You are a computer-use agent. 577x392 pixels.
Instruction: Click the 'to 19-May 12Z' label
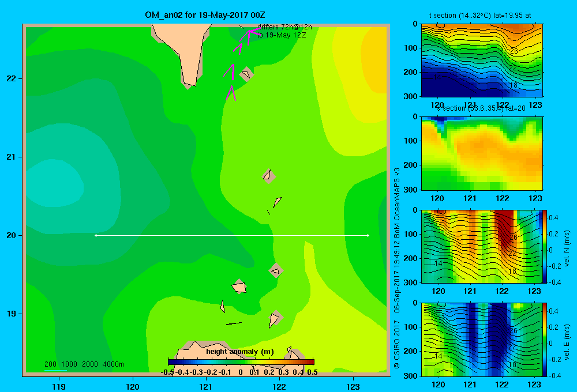pyautogui.click(x=282, y=35)
